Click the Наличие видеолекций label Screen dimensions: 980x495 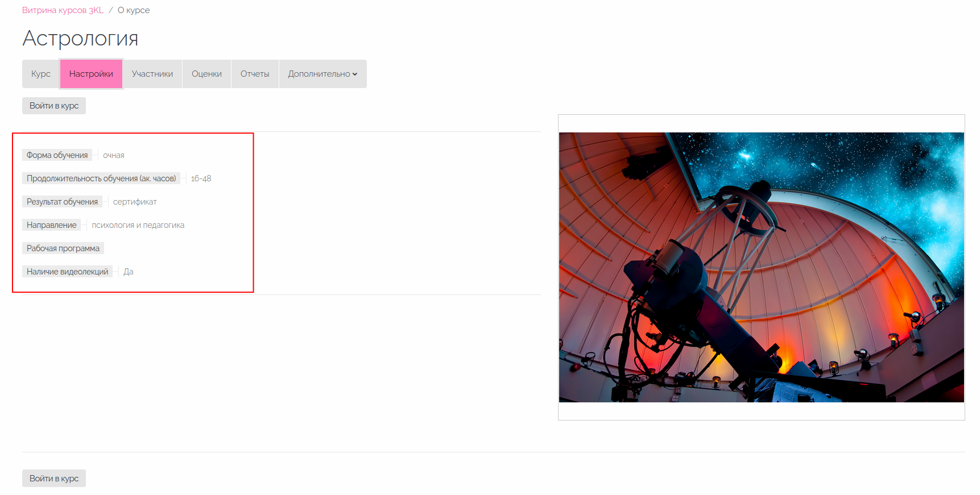tap(67, 272)
